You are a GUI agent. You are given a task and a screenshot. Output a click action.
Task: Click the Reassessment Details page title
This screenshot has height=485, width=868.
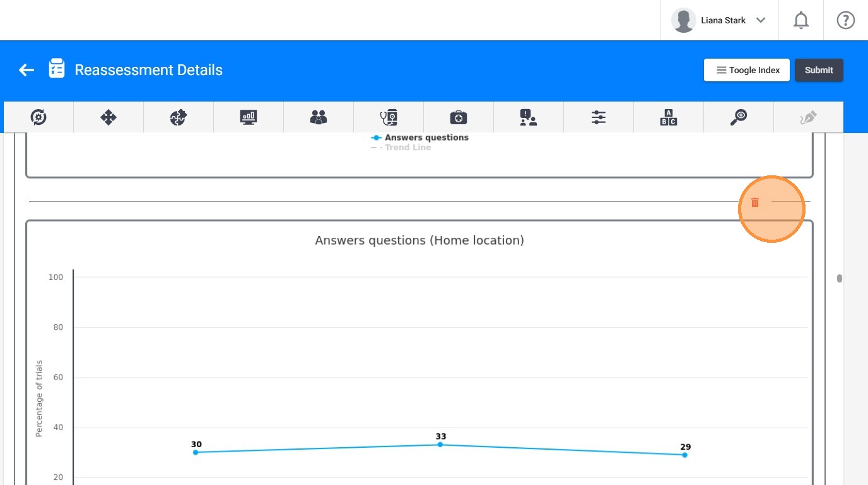(x=149, y=70)
